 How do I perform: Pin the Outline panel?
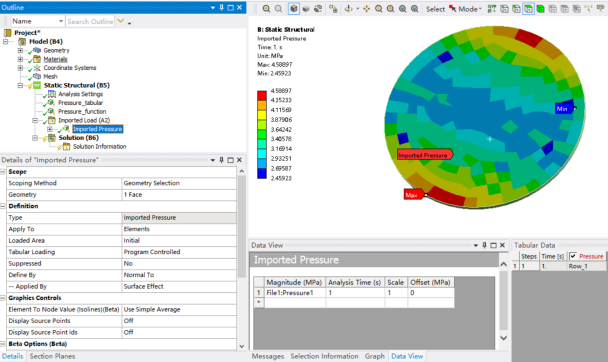pos(221,7)
